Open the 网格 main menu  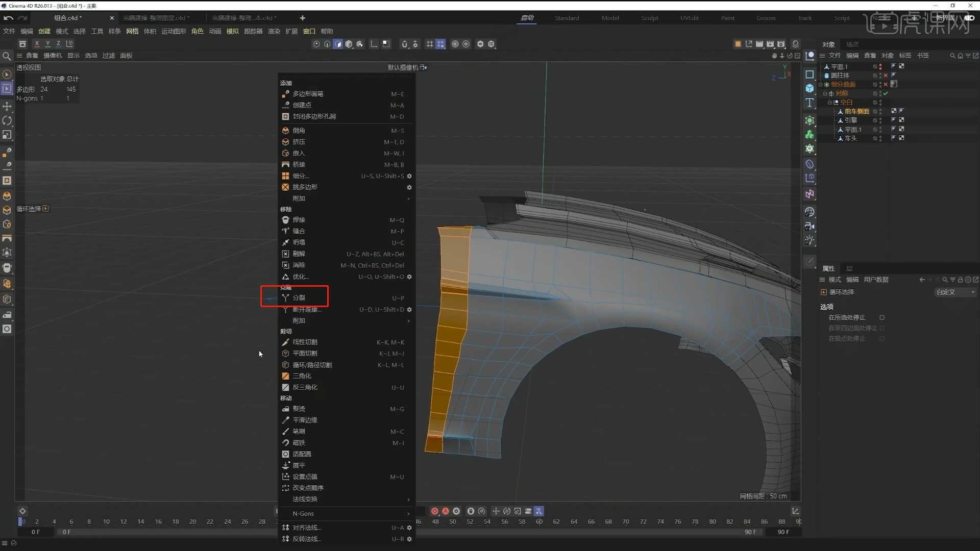(132, 31)
